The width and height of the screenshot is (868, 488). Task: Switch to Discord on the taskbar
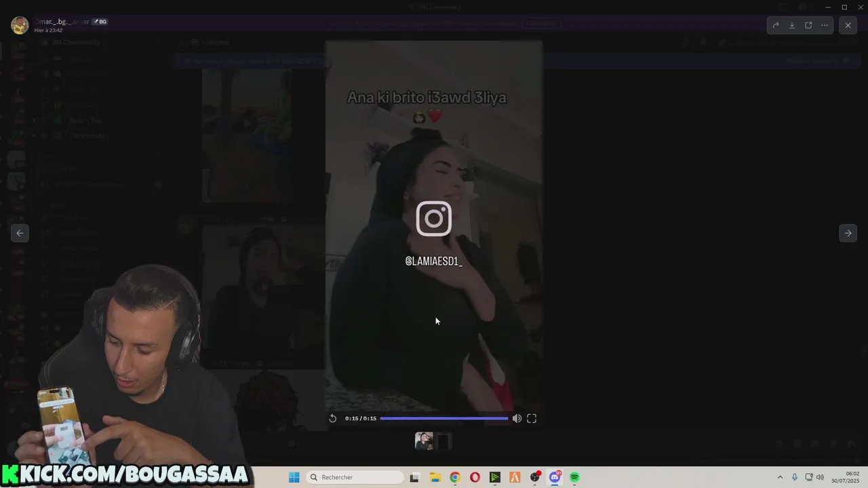click(x=555, y=477)
